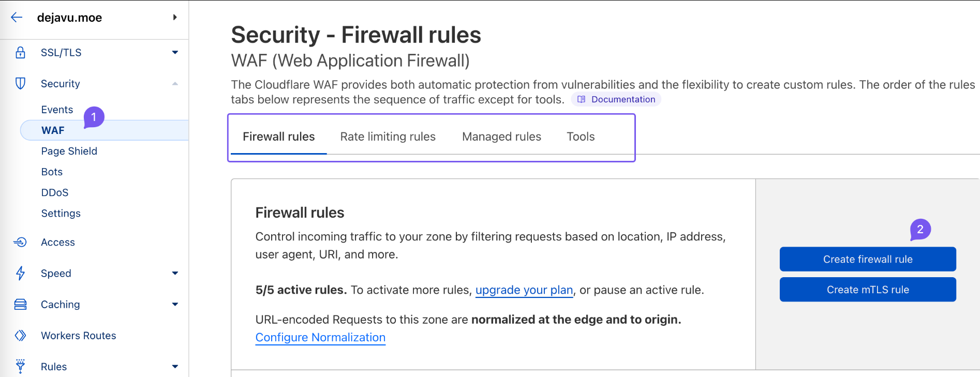Open the Documentation badge link
Image resolution: width=980 pixels, height=377 pixels.
[616, 99]
